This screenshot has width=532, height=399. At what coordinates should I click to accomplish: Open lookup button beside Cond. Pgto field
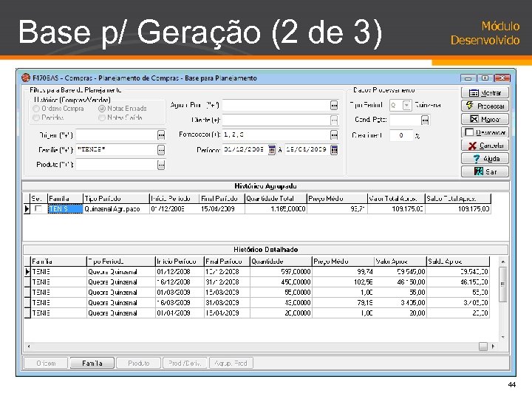point(425,120)
